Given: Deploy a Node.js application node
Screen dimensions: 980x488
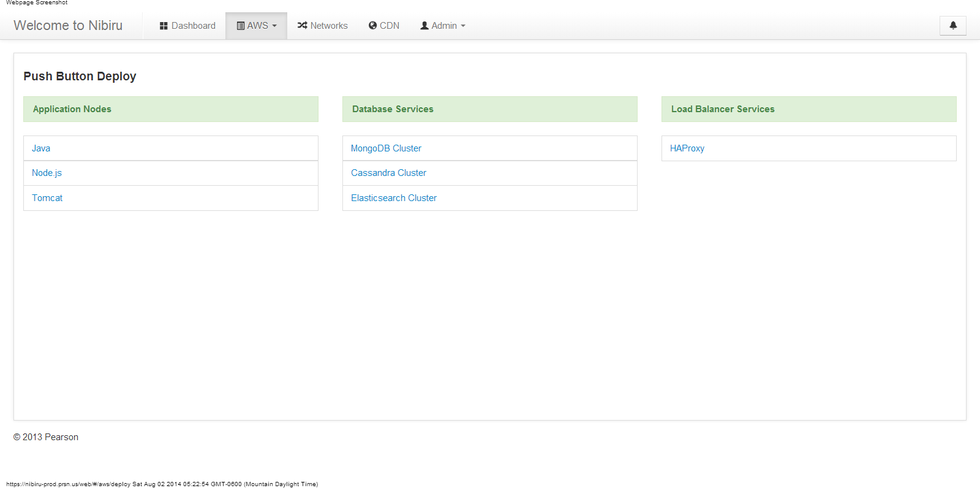Looking at the screenshot, I should [47, 173].
